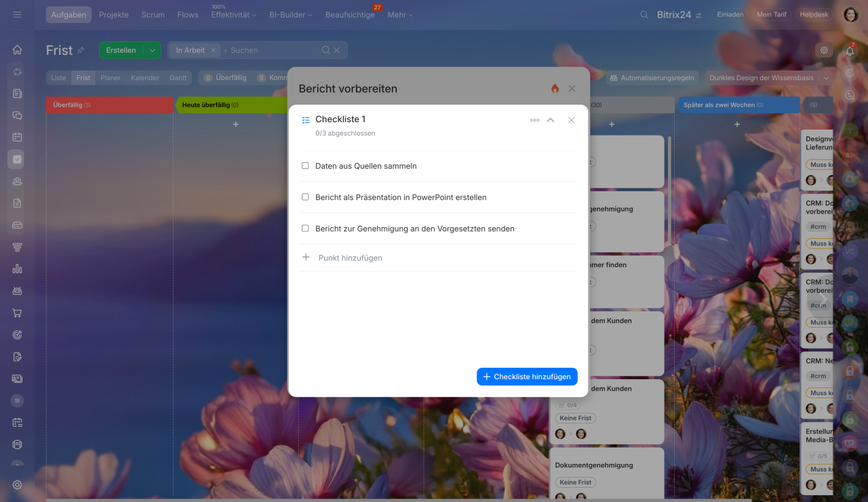Open the Erstellen button dropdown arrow

[152, 50]
